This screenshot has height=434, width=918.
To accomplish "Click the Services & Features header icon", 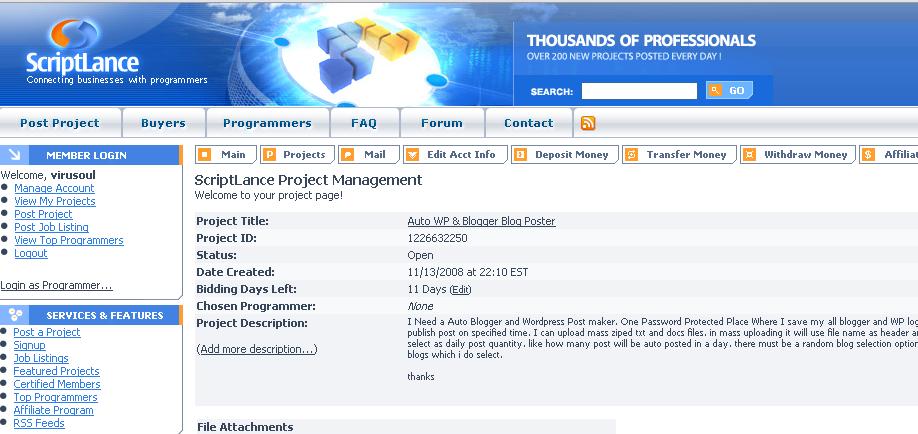I will click(16, 315).
